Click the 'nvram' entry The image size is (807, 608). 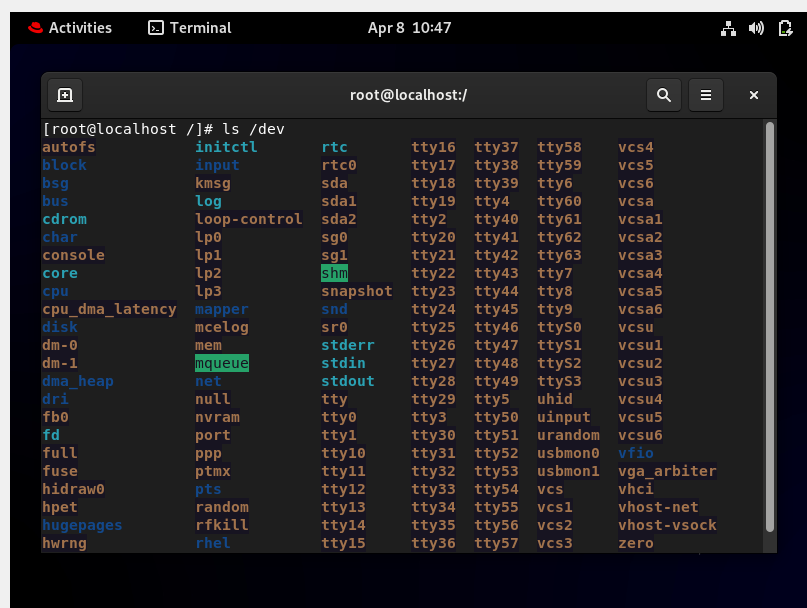pyautogui.click(x=217, y=418)
